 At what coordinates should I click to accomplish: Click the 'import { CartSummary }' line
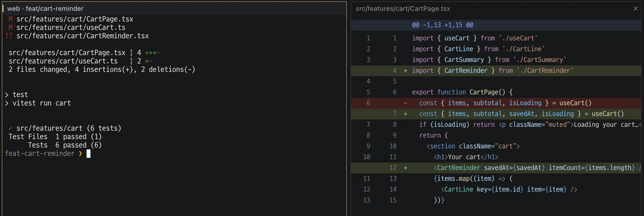(496, 60)
